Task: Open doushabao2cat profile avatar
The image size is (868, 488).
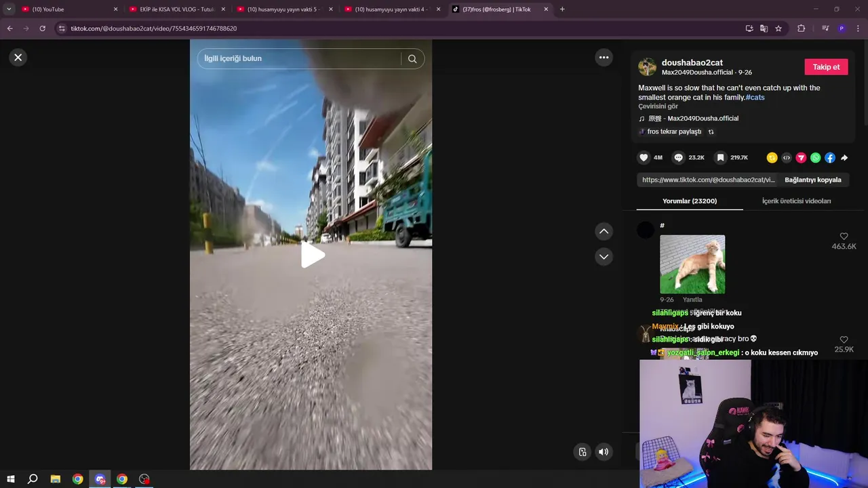Action: pos(647,67)
